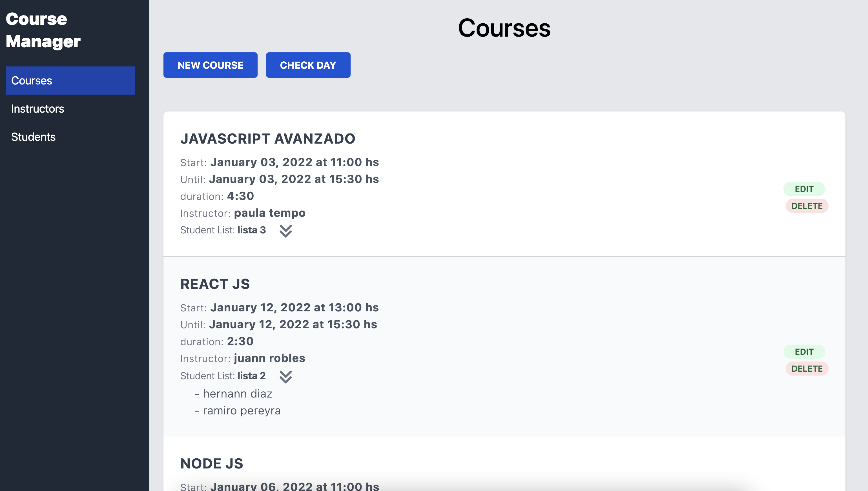Open the Courses sidebar item
This screenshot has height=491, width=868.
tap(70, 81)
